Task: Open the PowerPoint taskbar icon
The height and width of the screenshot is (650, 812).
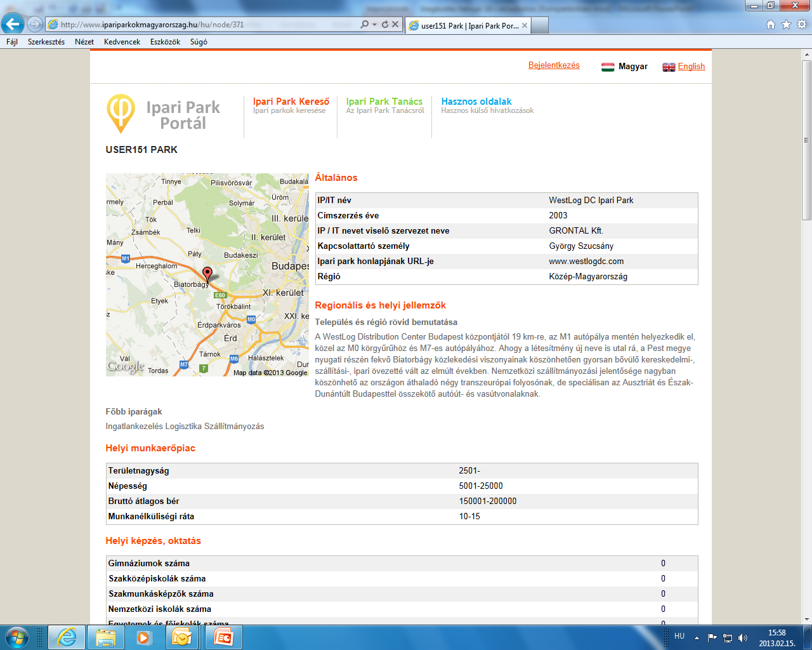Action: (223, 637)
